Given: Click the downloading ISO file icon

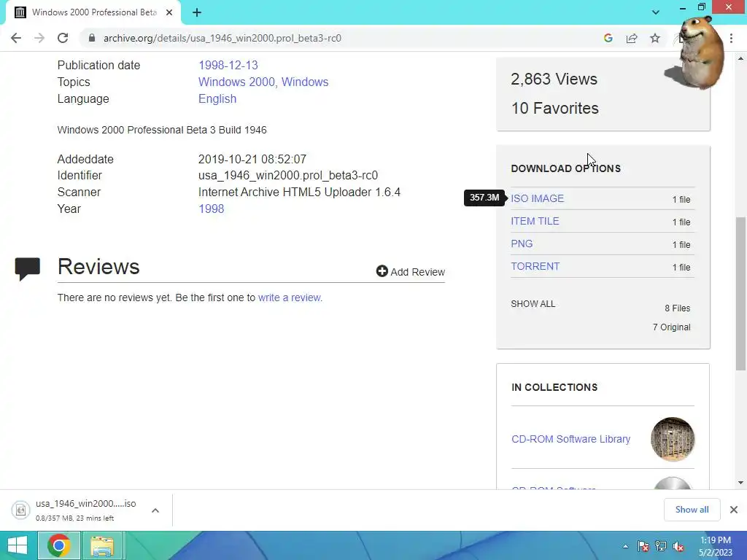Looking at the screenshot, I should click(x=21, y=510).
